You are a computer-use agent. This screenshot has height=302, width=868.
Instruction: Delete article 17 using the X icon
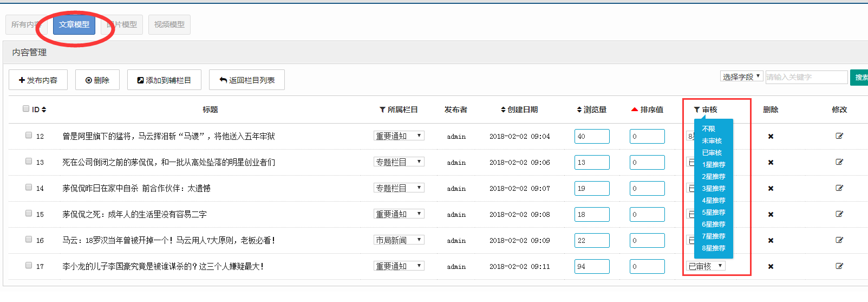point(771,267)
